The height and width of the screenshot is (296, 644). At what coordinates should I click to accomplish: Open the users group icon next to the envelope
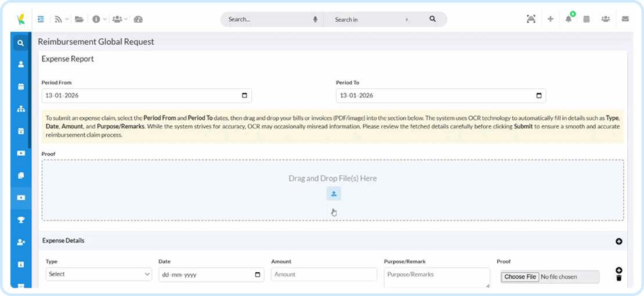(x=605, y=19)
